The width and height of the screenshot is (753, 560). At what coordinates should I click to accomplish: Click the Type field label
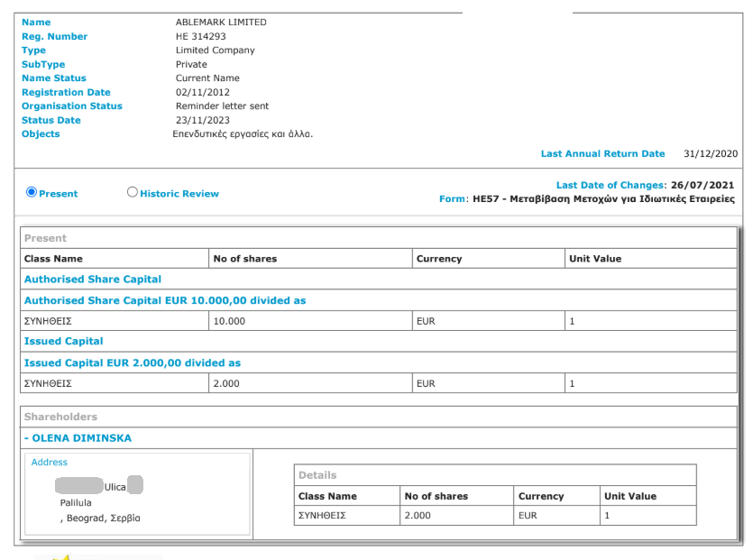click(33, 50)
